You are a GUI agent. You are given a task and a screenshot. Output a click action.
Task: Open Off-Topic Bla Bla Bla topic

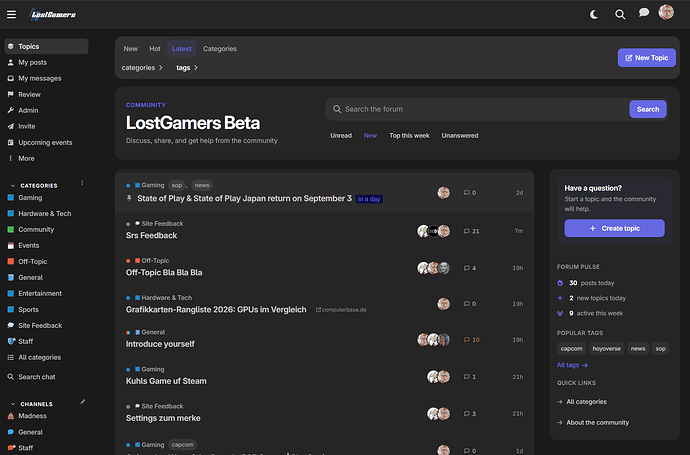[x=164, y=272]
